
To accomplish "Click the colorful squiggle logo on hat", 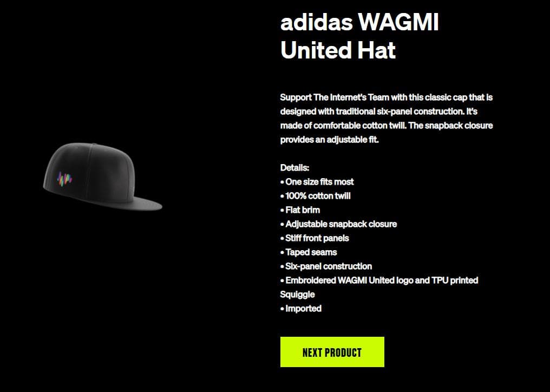I will [x=64, y=179].
